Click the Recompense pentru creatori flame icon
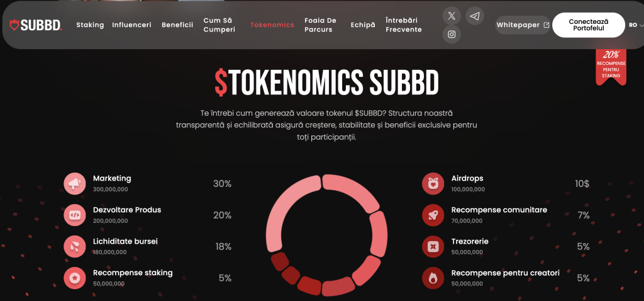 pyautogui.click(x=433, y=278)
